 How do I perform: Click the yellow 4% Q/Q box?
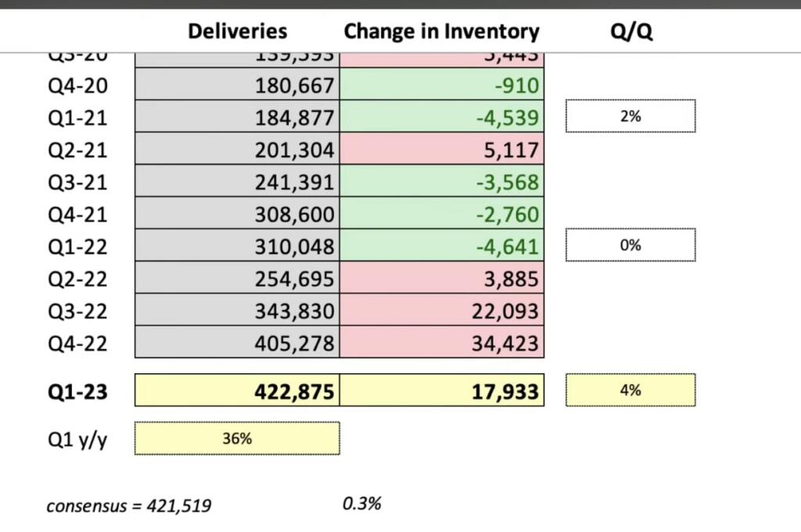[630, 390]
